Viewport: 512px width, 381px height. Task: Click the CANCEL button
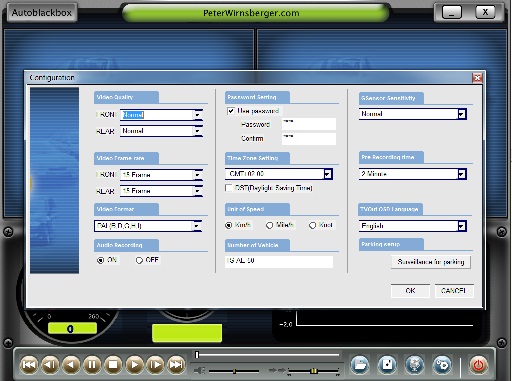point(454,291)
